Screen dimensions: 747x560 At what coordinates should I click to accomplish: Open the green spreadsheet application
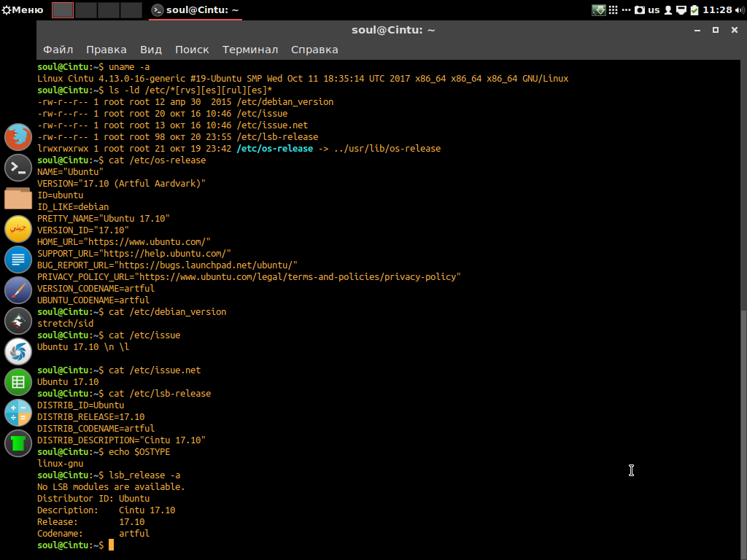(18, 382)
